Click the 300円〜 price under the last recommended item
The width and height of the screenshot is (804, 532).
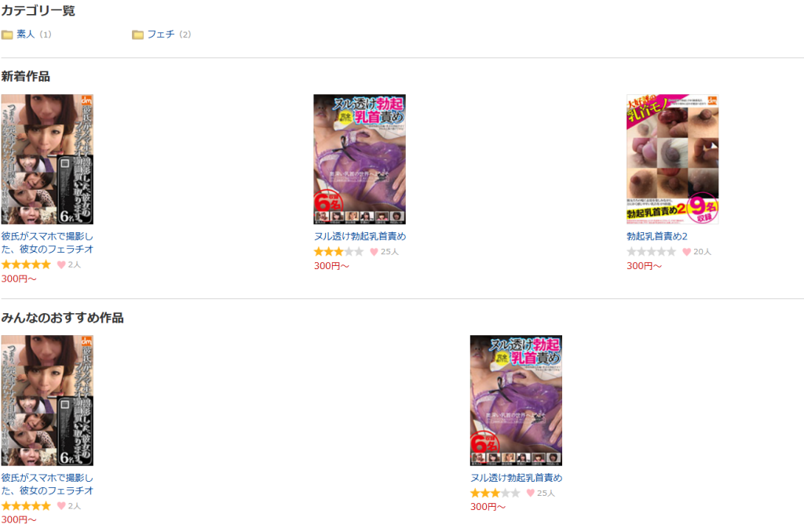488,507
